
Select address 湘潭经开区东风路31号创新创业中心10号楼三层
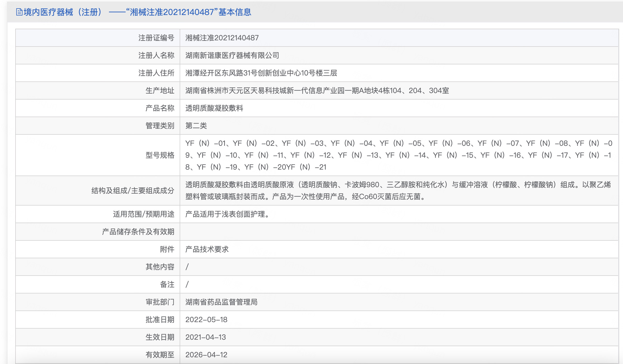(261, 73)
